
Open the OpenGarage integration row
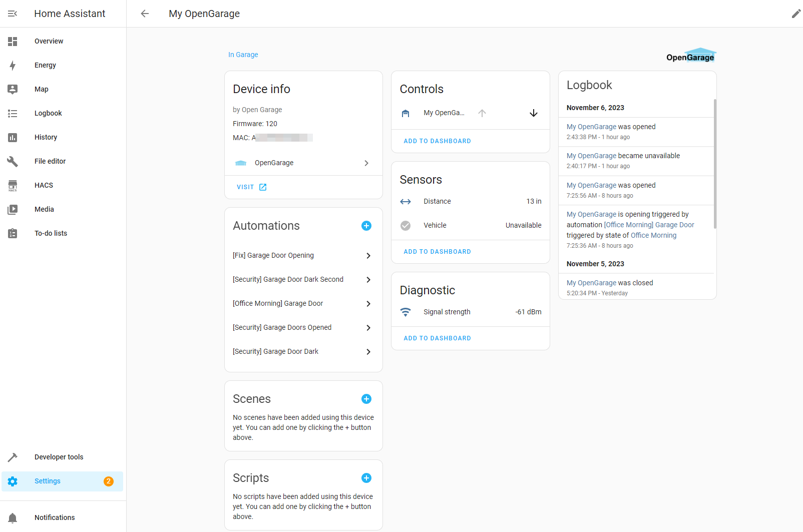pos(303,163)
